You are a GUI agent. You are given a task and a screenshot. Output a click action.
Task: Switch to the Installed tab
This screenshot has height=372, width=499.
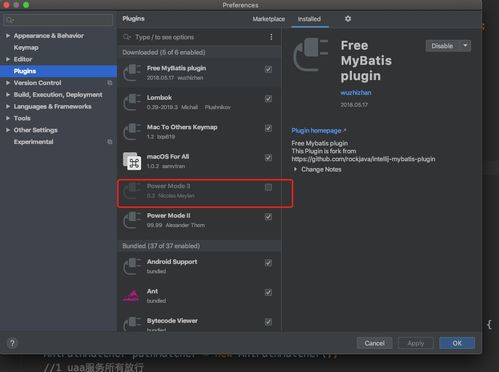pyautogui.click(x=309, y=19)
